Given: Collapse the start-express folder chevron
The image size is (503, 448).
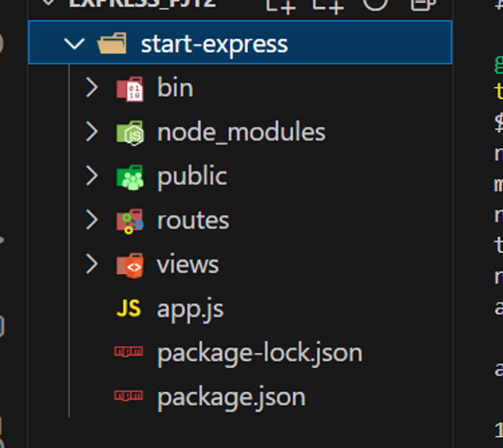Looking at the screenshot, I should tap(74, 43).
